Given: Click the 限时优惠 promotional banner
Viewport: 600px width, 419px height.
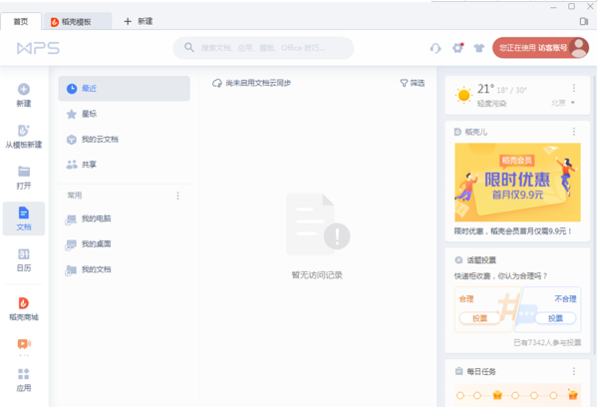Looking at the screenshot, I should pos(517,182).
